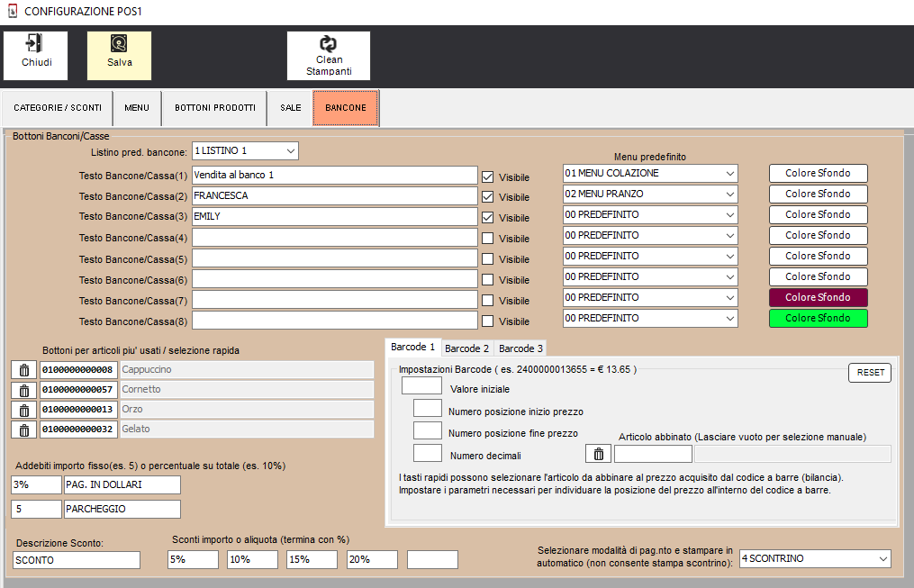The image size is (914, 588).
Task: Click the 20% discount field
Action: tap(372, 559)
